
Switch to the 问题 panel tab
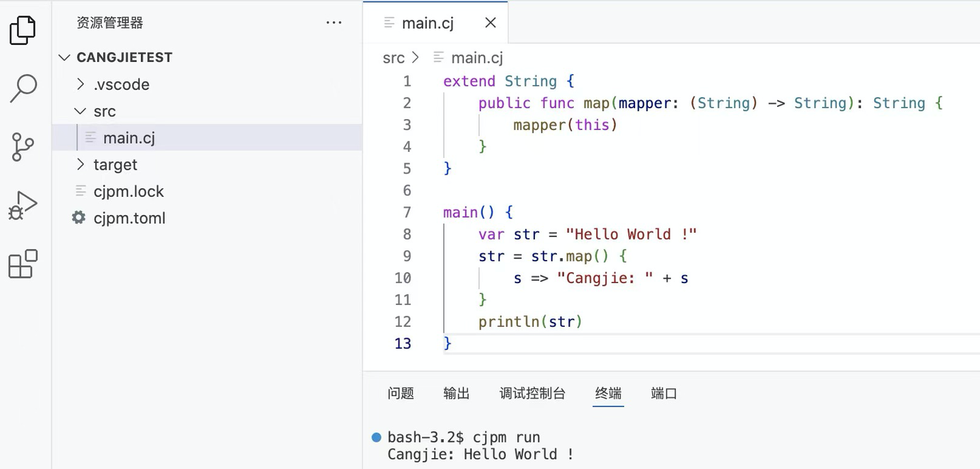pyautogui.click(x=401, y=393)
